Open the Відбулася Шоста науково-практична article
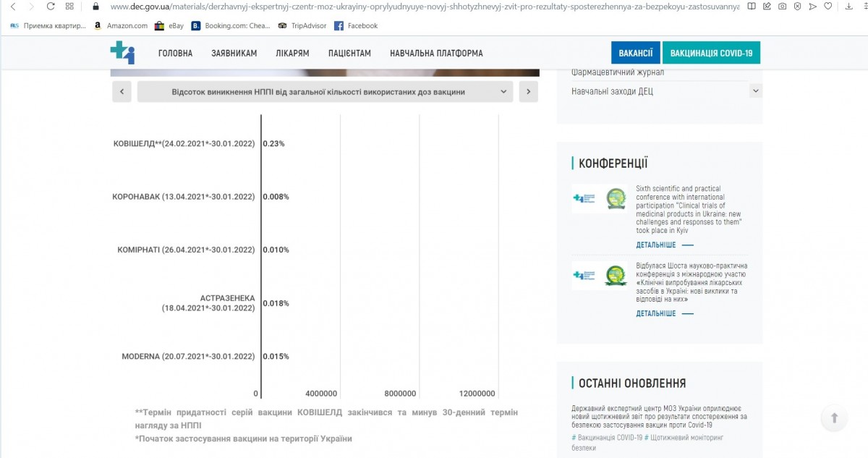 pyautogui.click(x=692, y=283)
